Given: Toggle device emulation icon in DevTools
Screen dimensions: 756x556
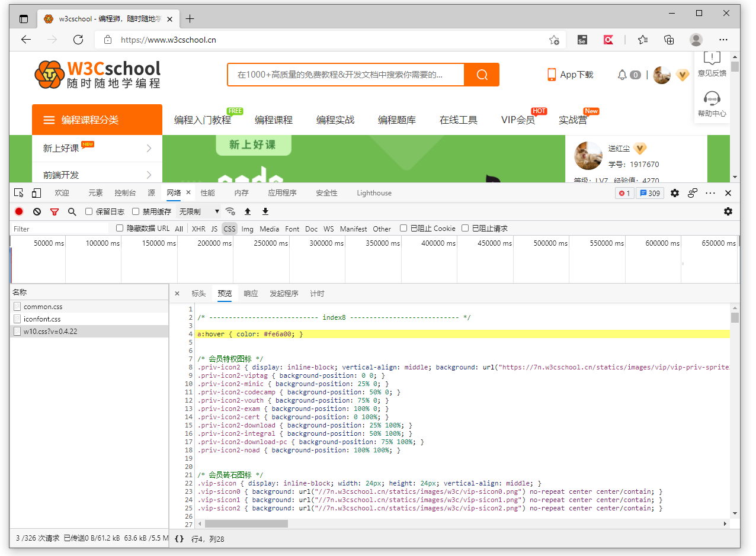Looking at the screenshot, I should pyautogui.click(x=36, y=193).
